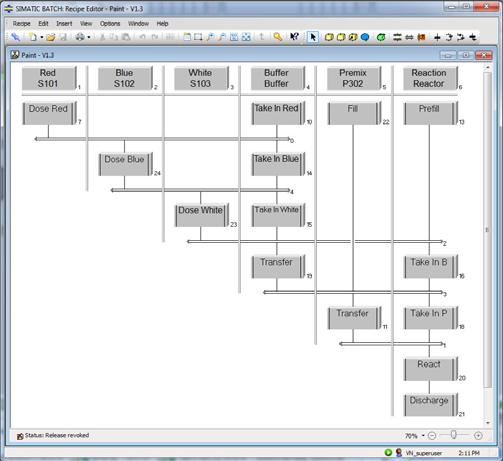
Task: Select the Premix P302 unit header
Action: (354, 78)
